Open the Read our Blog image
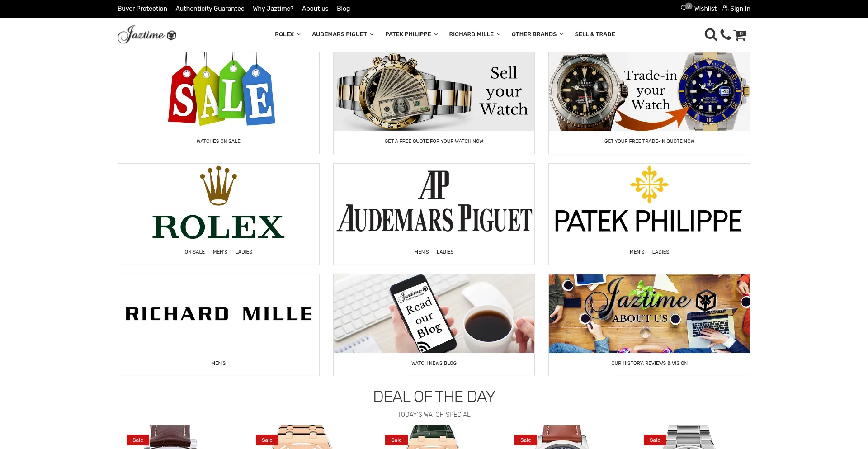Viewport: 868px width, 449px height. coord(434,314)
